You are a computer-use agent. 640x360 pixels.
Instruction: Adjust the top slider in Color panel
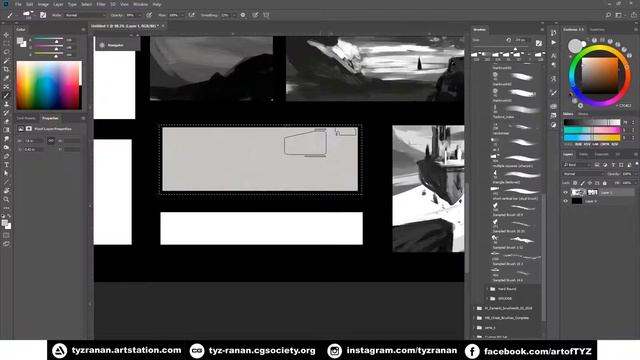pos(48,40)
